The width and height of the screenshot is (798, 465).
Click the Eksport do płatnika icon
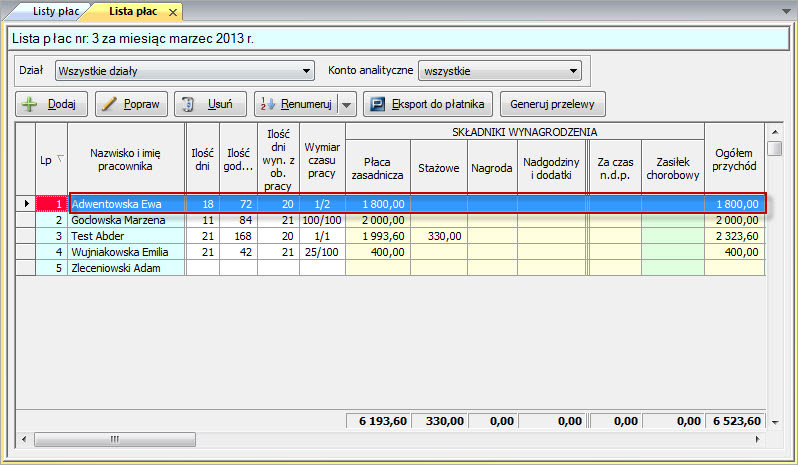click(x=377, y=104)
